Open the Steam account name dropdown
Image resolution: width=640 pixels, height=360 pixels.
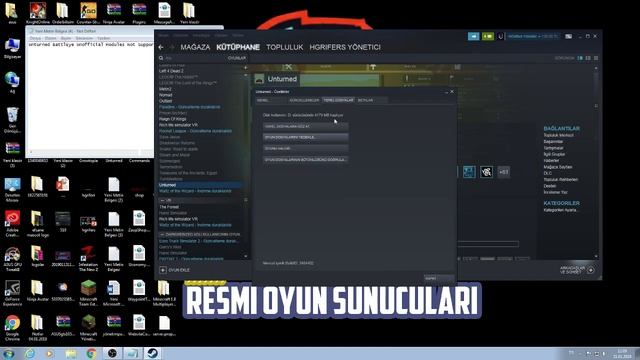click(533, 36)
